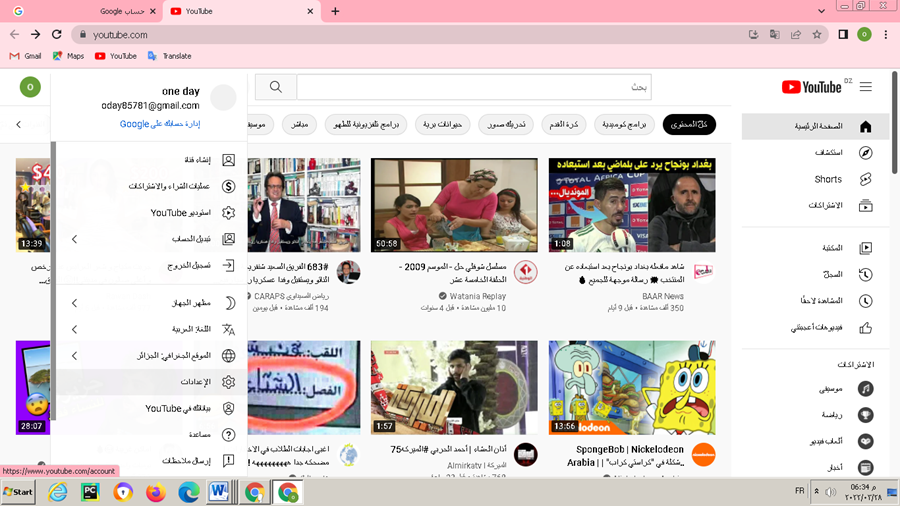Screen dimensions: 900x506
Task: Open SpongeBob Nickelodeon Arabia video title
Action: click(626, 456)
